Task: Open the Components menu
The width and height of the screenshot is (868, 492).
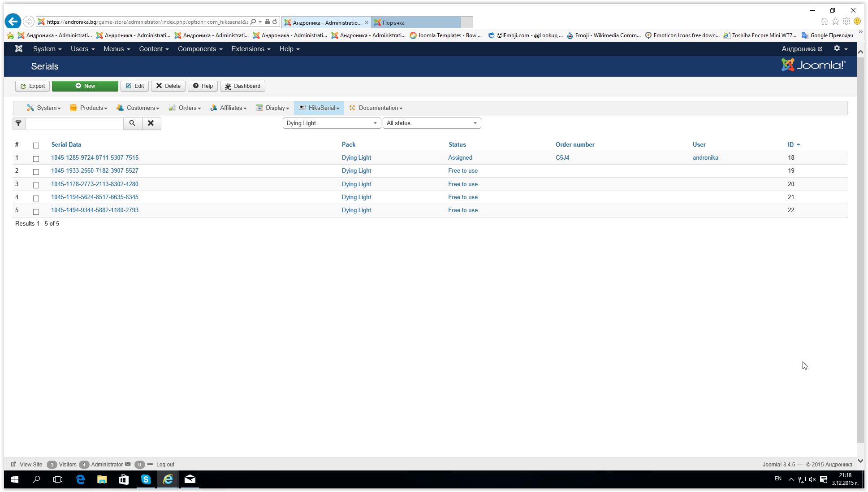Action: click(x=200, y=49)
